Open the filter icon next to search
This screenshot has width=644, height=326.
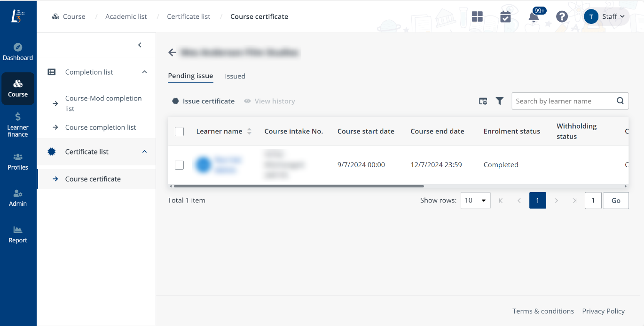pyautogui.click(x=499, y=101)
